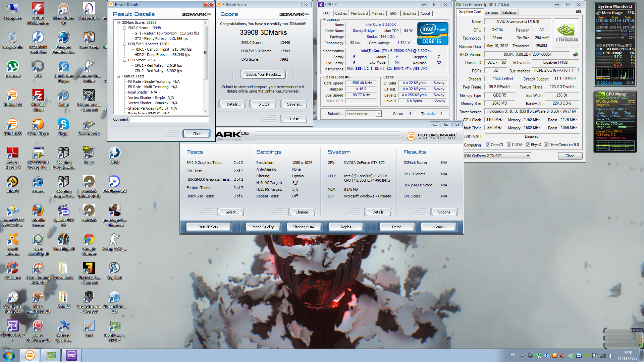
Task: Toggle the PhysX checkbox
Action: pos(528,145)
